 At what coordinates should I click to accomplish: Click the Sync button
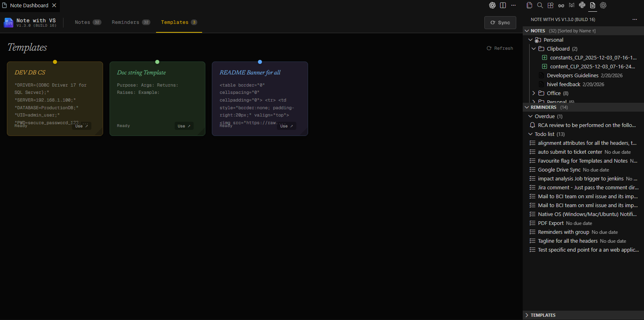pyautogui.click(x=500, y=23)
